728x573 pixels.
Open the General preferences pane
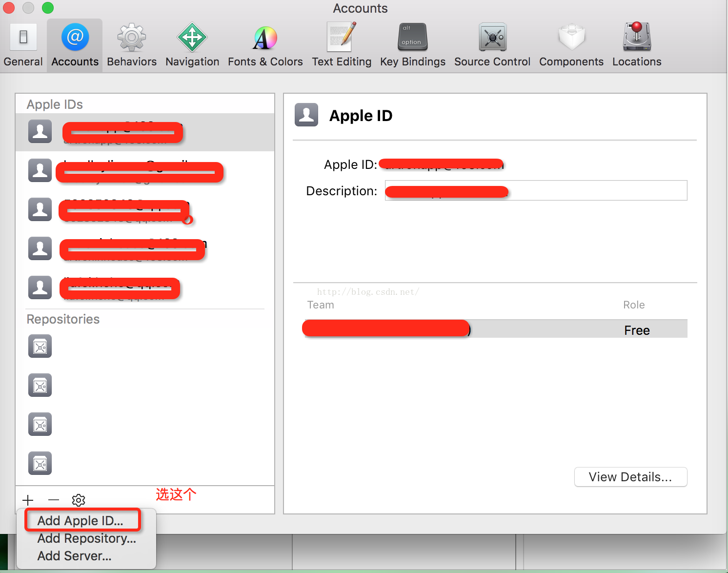pos(23,45)
